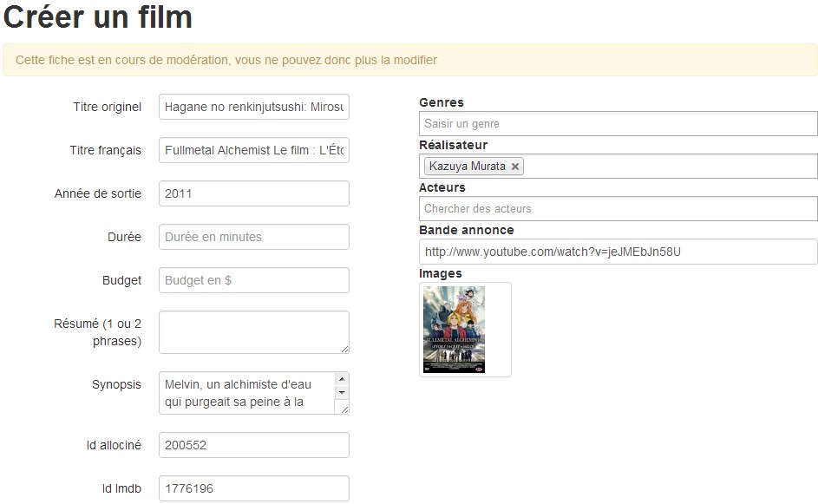Click the Titre originel input field
The image size is (818, 504).
click(x=254, y=107)
